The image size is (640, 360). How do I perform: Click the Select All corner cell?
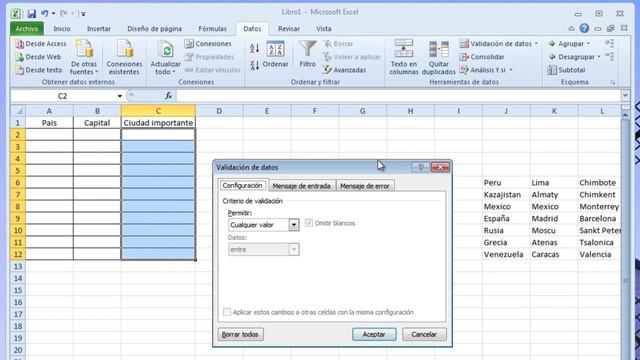(x=18, y=111)
